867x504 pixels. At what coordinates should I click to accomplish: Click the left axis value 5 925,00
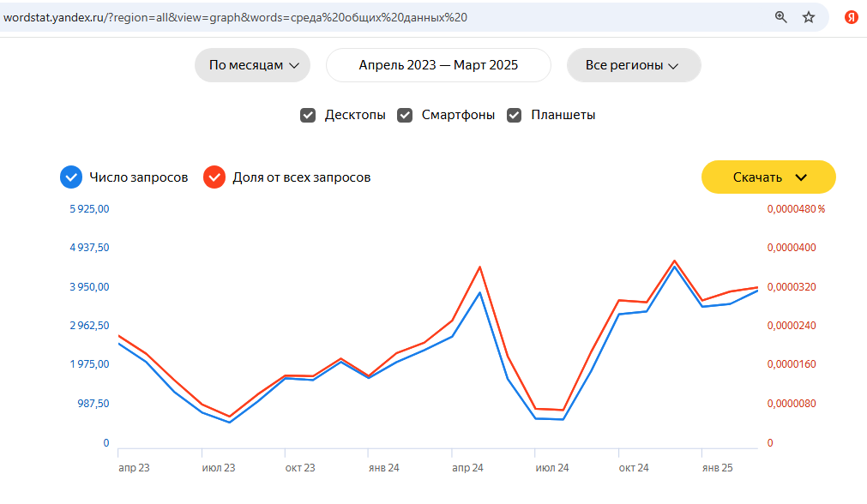(89, 209)
